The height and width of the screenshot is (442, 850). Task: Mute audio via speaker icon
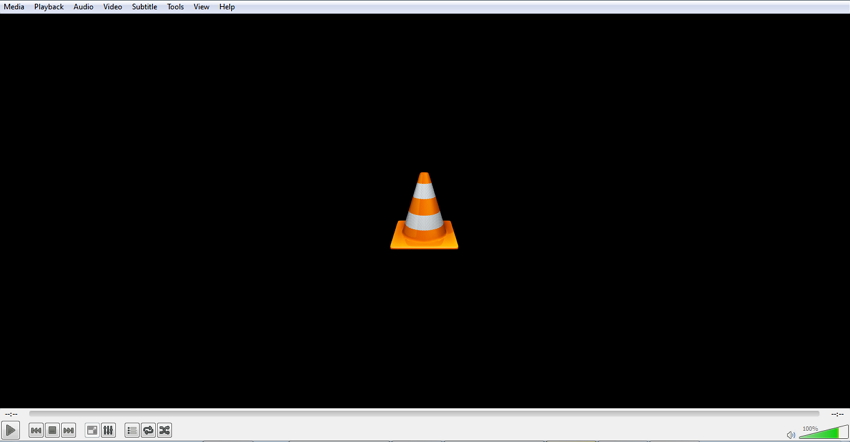pyautogui.click(x=790, y=434)
